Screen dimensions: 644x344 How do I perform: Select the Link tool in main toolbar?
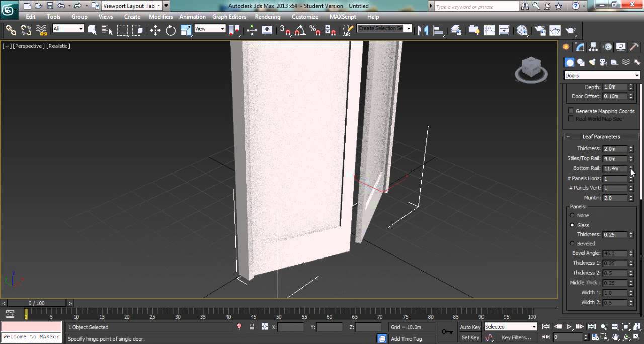coord(11,30)
